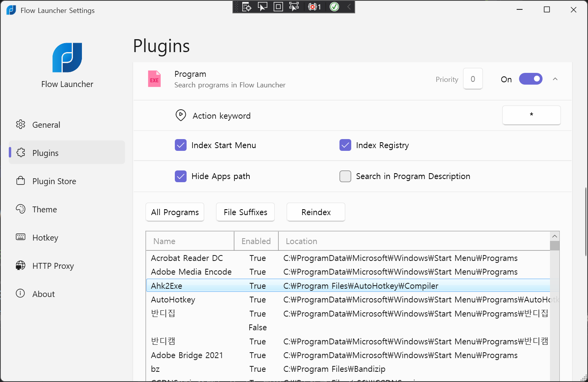Enable Track Focused Element in debug toolbar
The height and width of the screenshot is (382, 588).
pos(294,7)
